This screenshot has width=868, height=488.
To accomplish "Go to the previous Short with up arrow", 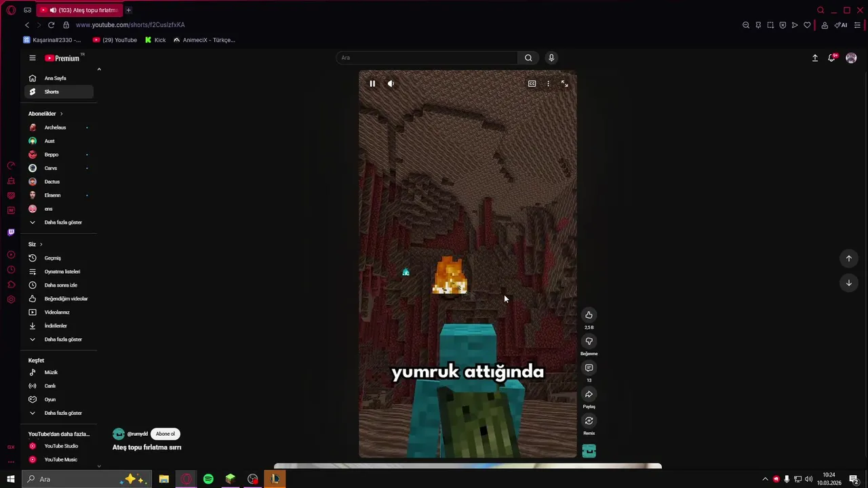I will click(848, 258).
